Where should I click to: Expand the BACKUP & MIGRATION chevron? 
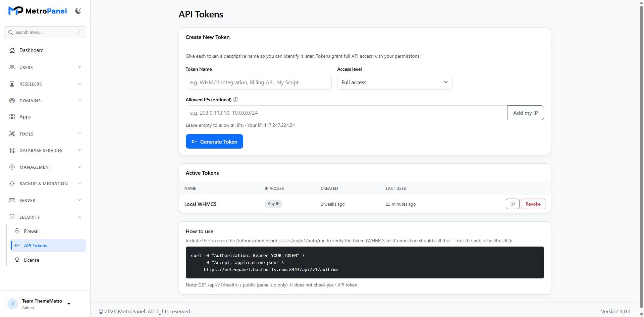coord(79,183)
